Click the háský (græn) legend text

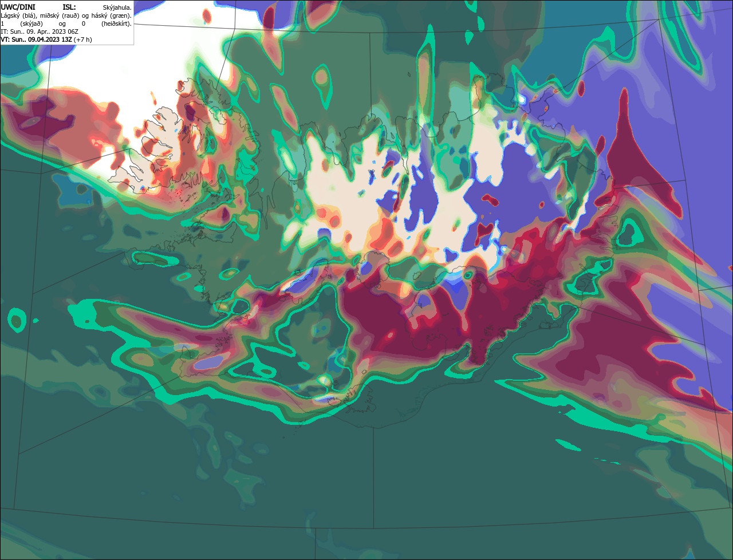tap(111, 15)
